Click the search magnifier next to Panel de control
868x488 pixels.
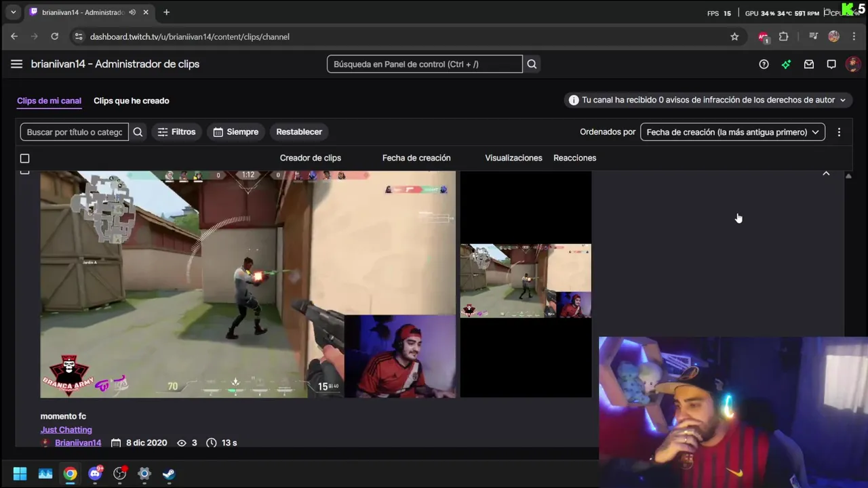[x=532, y=64]
